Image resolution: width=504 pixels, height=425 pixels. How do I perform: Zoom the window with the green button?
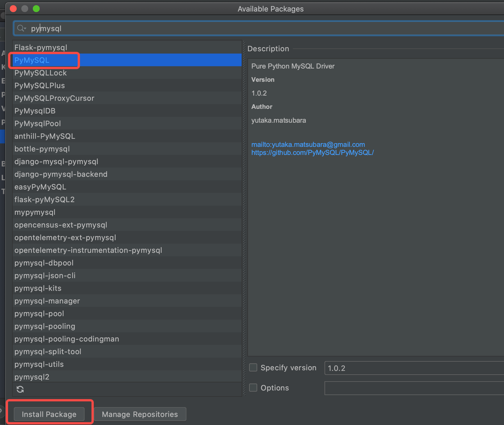pos(36,9)
